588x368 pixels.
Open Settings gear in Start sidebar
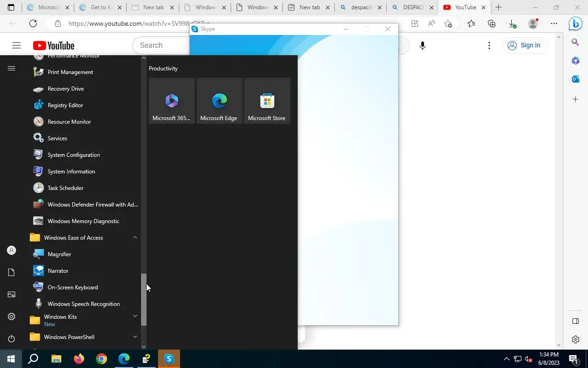(x=11, y=316)
